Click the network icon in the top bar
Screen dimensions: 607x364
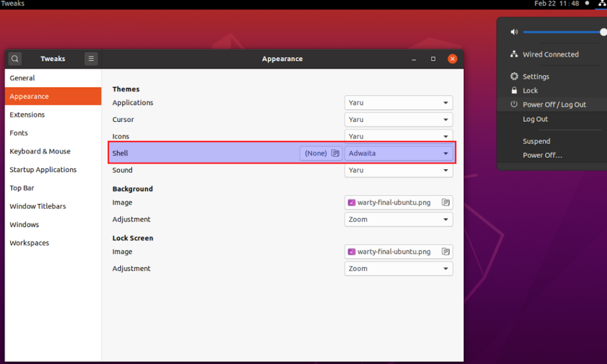point(603,3)
